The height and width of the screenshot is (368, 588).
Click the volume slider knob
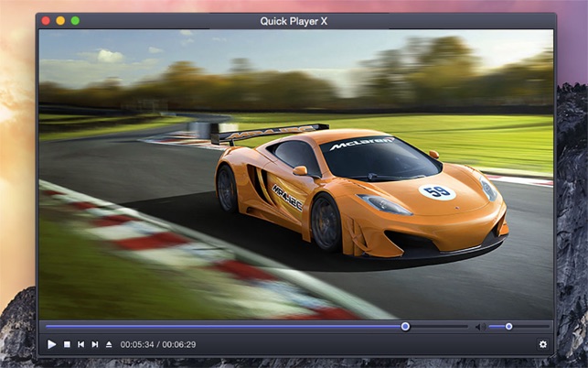tap(508, 326)
